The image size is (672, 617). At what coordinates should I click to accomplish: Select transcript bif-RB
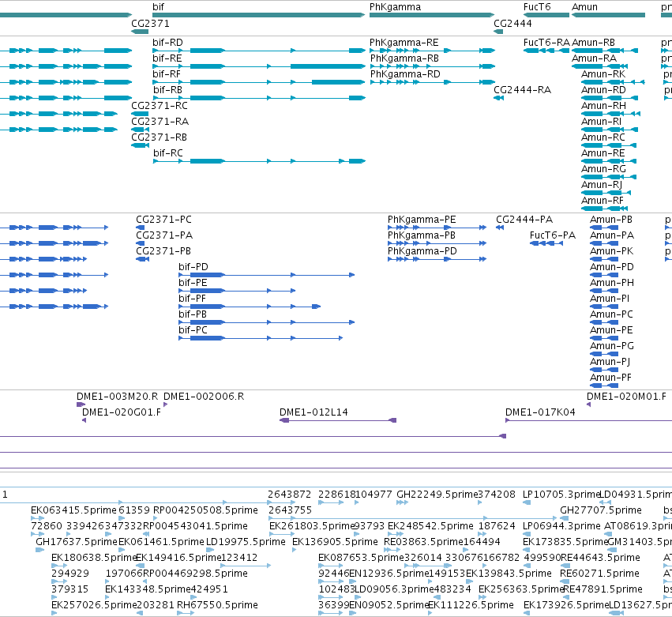pyautogui.click(x=167, y=89)
